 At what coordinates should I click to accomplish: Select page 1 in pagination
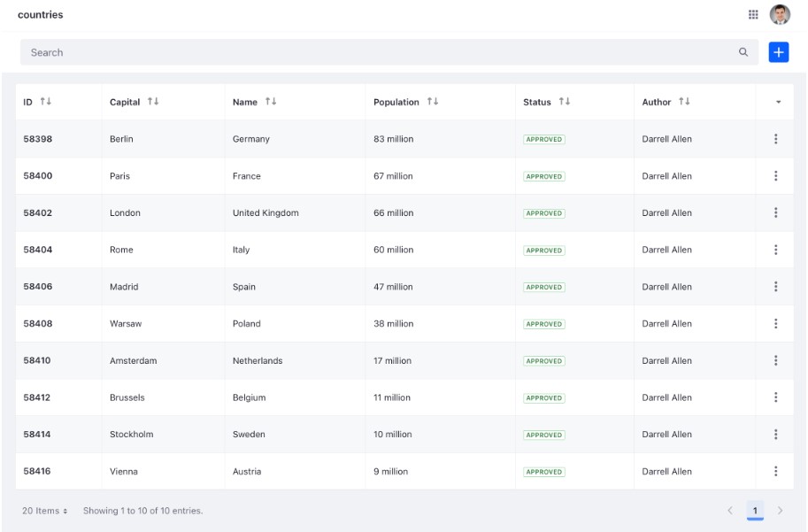click(x=755, y=511)
